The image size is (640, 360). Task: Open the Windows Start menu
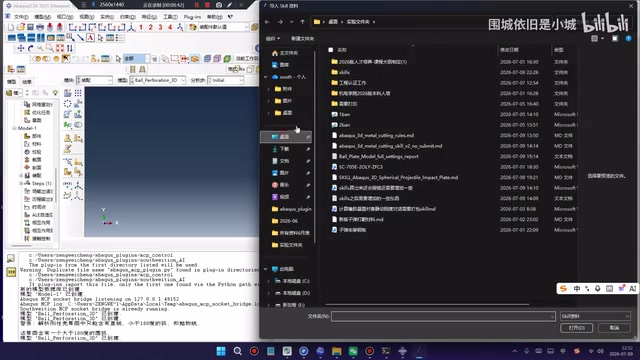(221, 351)
